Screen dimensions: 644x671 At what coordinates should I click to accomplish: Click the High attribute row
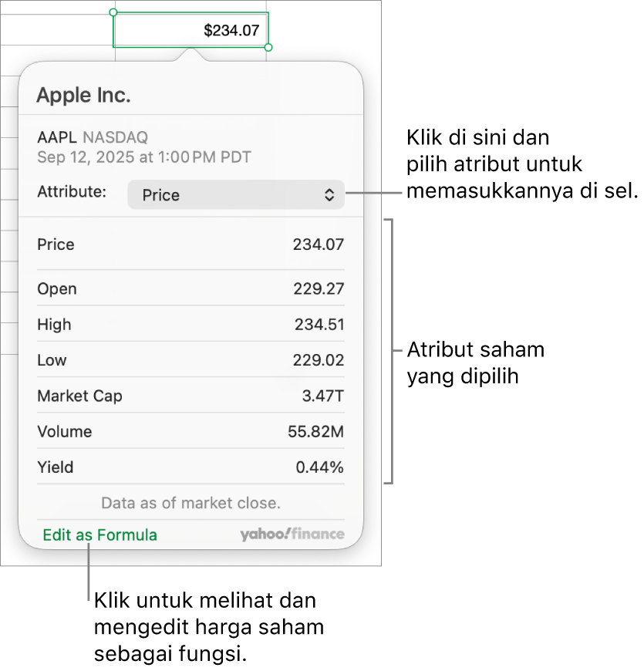click(191, 324)
